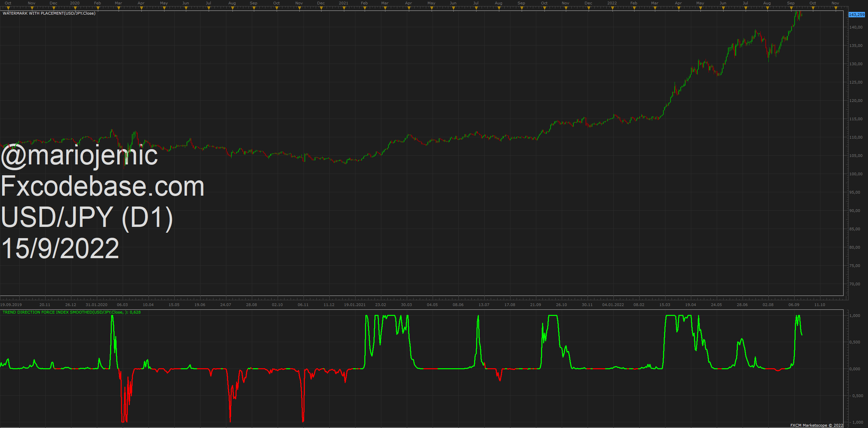Click the 0,500 level on indicator scale

[x=855, y=342]
